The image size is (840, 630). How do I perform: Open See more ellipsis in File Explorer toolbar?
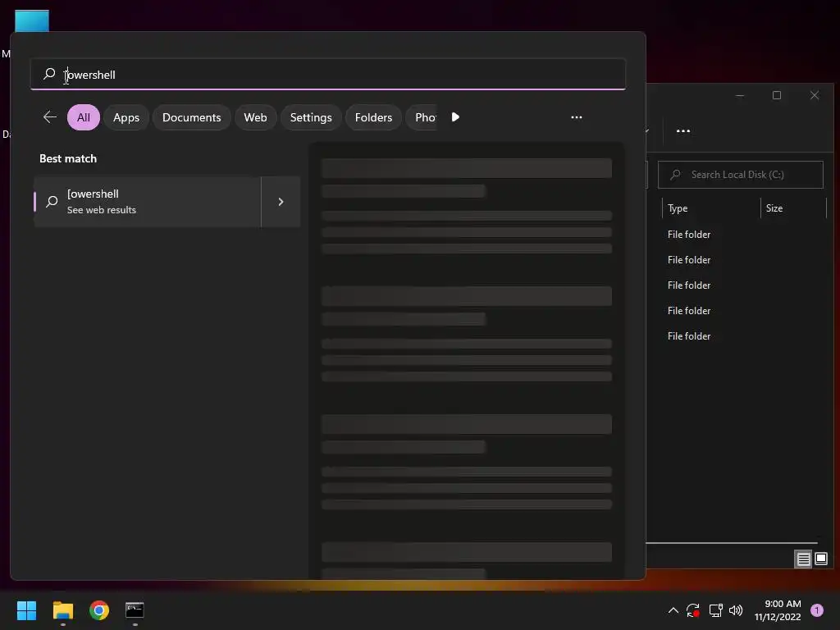click(683, 130)
